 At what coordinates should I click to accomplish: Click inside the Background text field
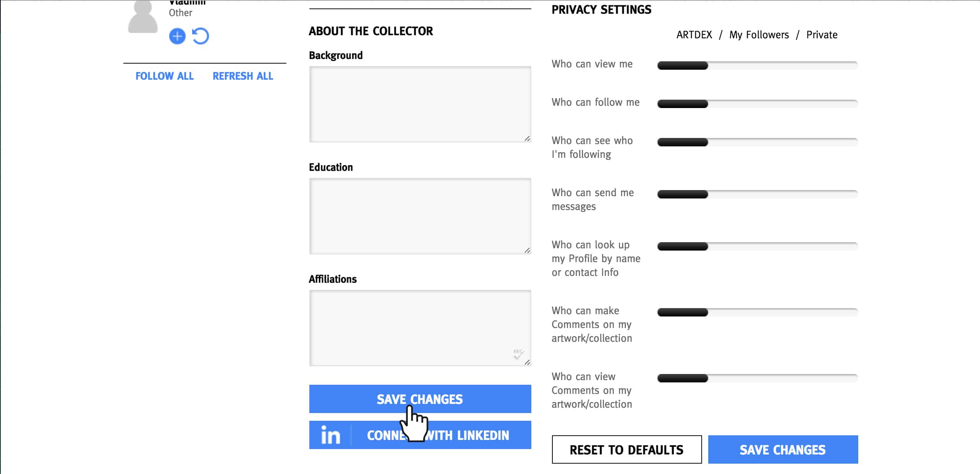420,104
